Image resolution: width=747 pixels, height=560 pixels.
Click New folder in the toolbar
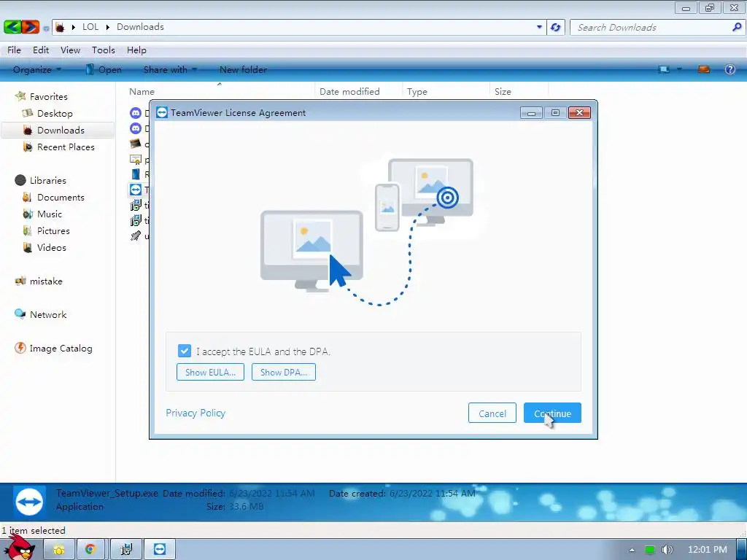pos(243,69)
